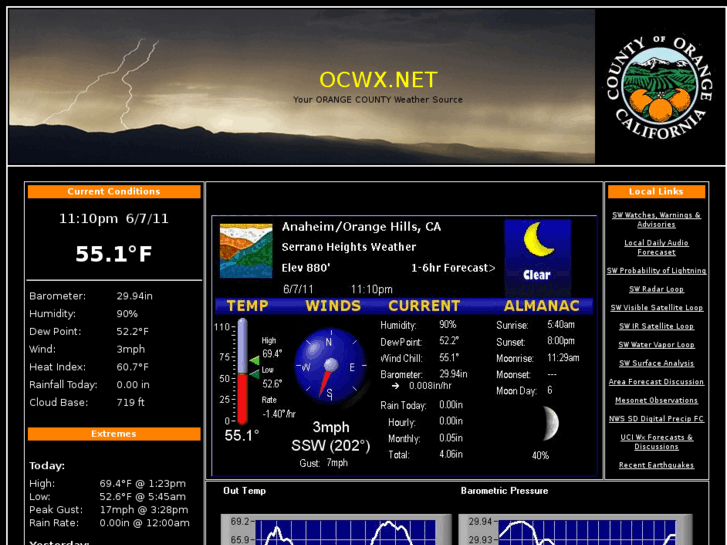Viewport: 727px width, 545px height.
Task: Click the Barometer 29.94in value
Action: (x=134, y=296)
